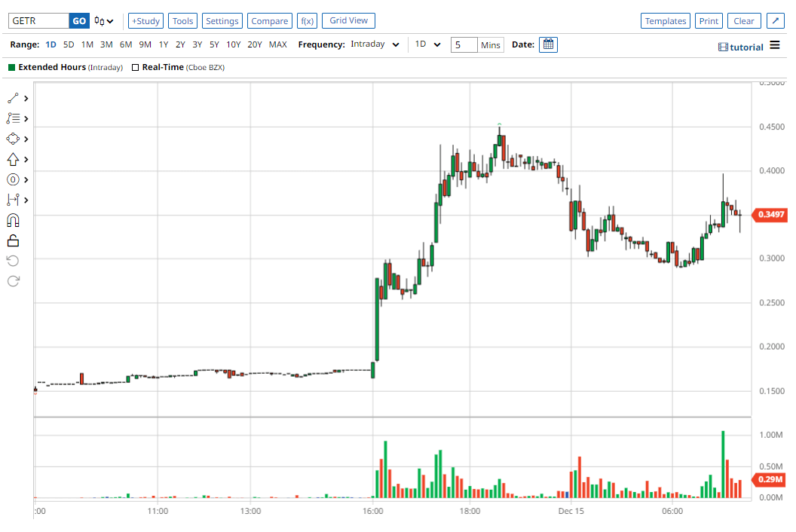Click the f(x) expressions button
This screenshot has height=532, width=796.
pyautogui.click(x=307, y=21)
